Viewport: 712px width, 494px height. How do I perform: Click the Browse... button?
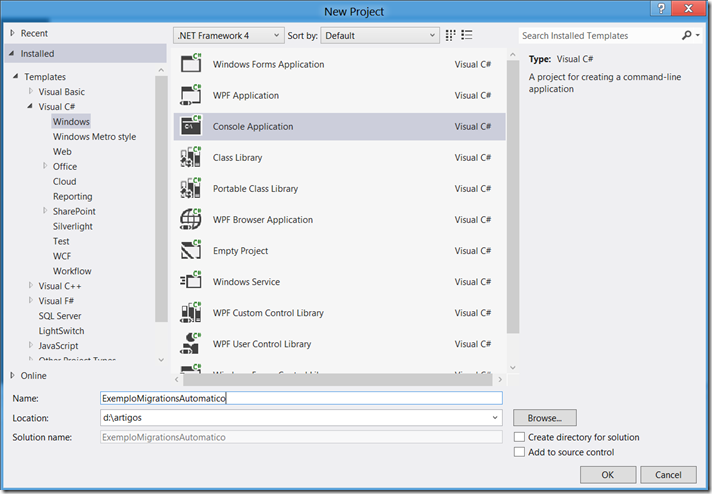point(544,418)
